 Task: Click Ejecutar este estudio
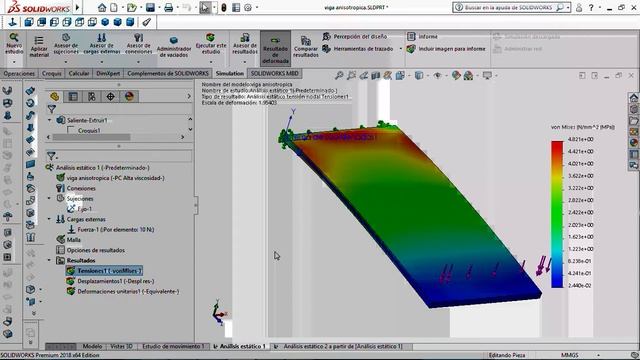point(211,44)
